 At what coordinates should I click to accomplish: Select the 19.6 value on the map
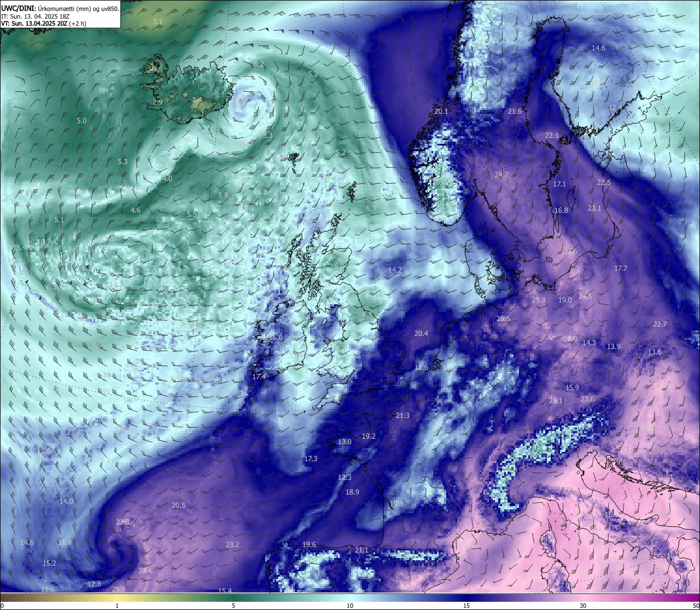[x=309, y=544]
